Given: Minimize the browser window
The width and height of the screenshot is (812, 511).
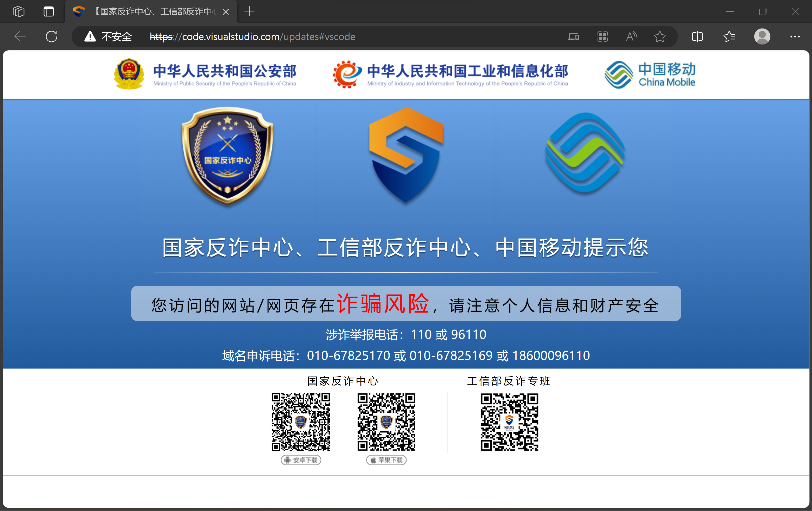Looking at the screenshot, I should coord(730,11).
